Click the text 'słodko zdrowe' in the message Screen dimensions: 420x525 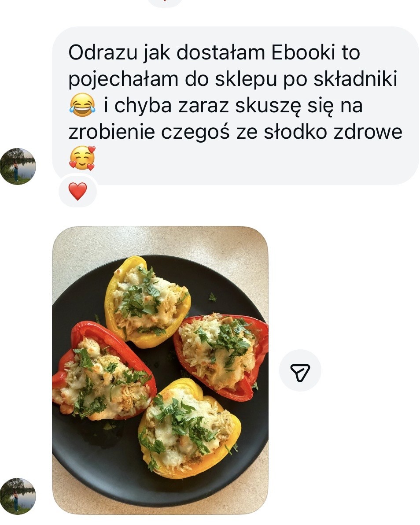[333, 132]
